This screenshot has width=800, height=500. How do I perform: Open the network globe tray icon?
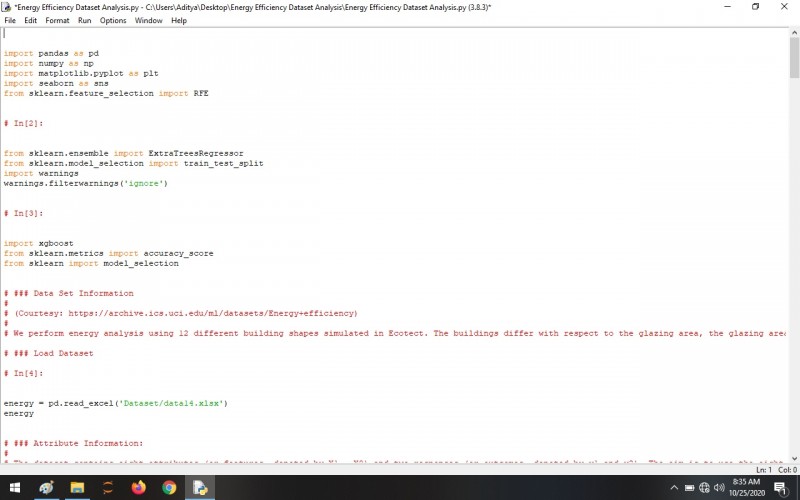pyautogui.click(x=705, y=488)
